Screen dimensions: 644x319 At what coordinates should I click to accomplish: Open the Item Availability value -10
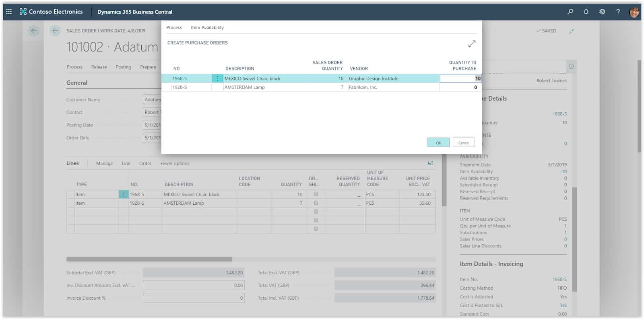[563, 171]
